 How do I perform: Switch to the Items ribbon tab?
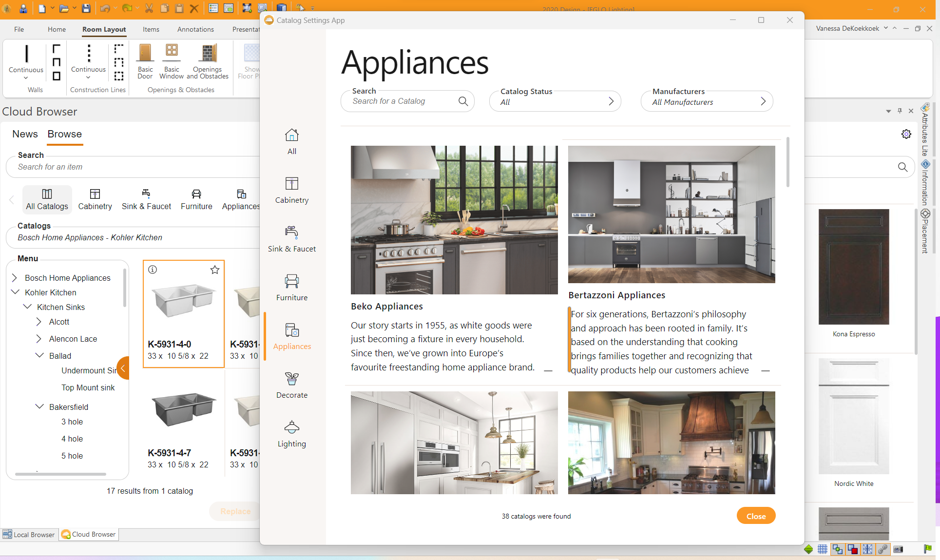(151, 29)
